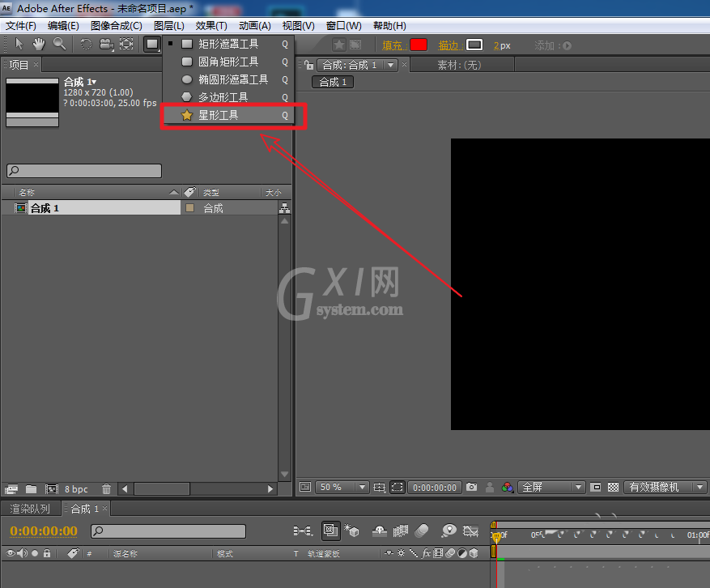
Task: Open 全屏 resolution dropdown
Action: click(x=551, y=487)
